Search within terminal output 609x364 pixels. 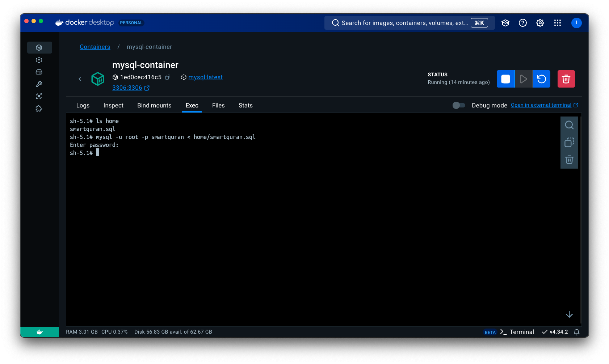click(x=569, y=125)
